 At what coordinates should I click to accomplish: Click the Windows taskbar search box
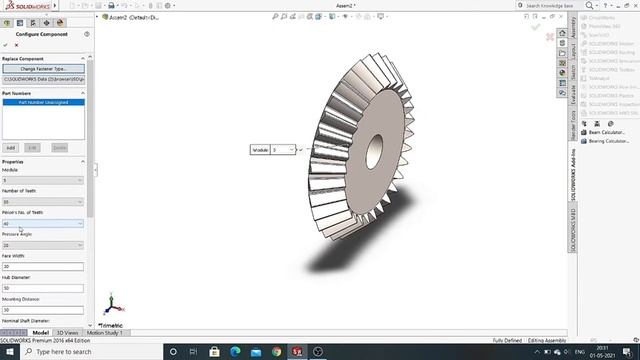pos(91,351)
